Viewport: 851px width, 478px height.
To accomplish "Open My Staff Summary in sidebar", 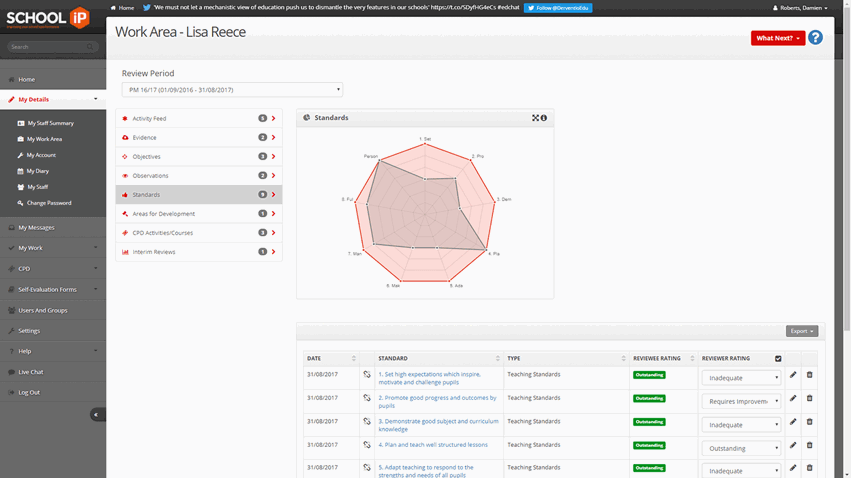I will point(50,123).
